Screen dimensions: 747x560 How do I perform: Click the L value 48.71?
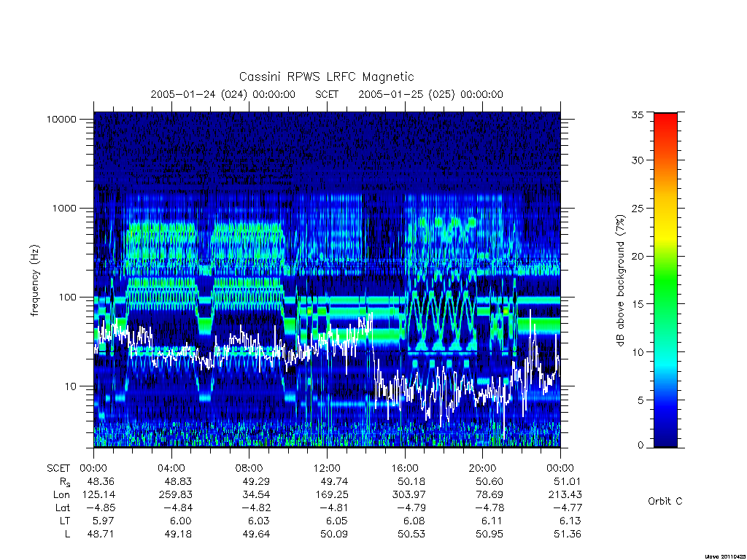click(x=101, y=534)
